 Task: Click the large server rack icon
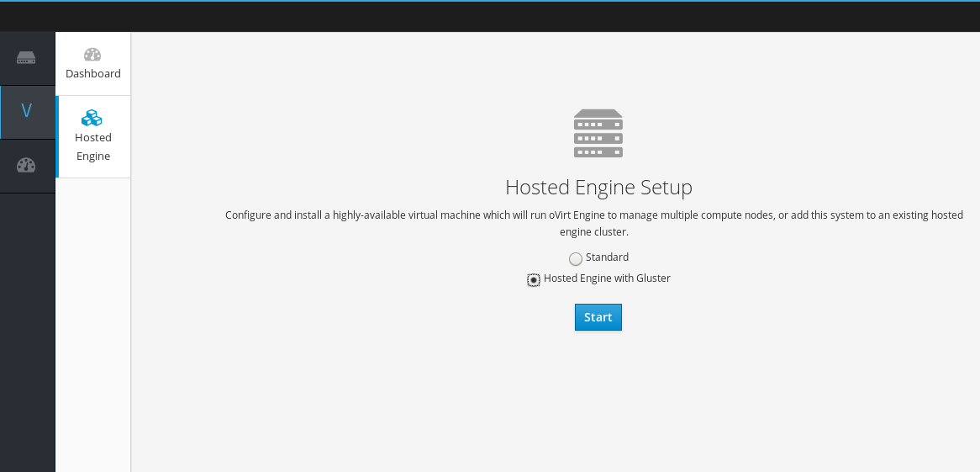(598, 133)
